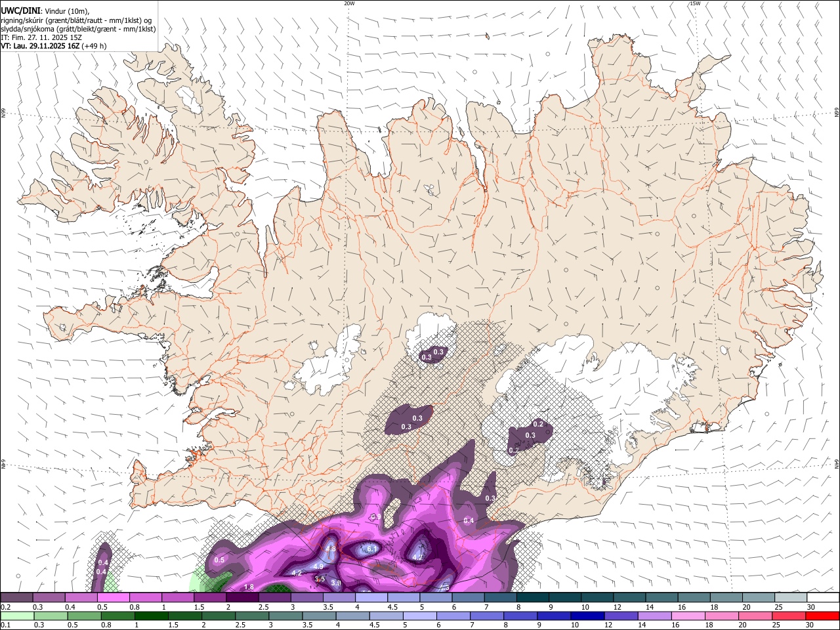Pick the 16–18 light pink swatch, lower legend
Image resolution: width=840 pixels, height=630 pixels.
point(688,616)
